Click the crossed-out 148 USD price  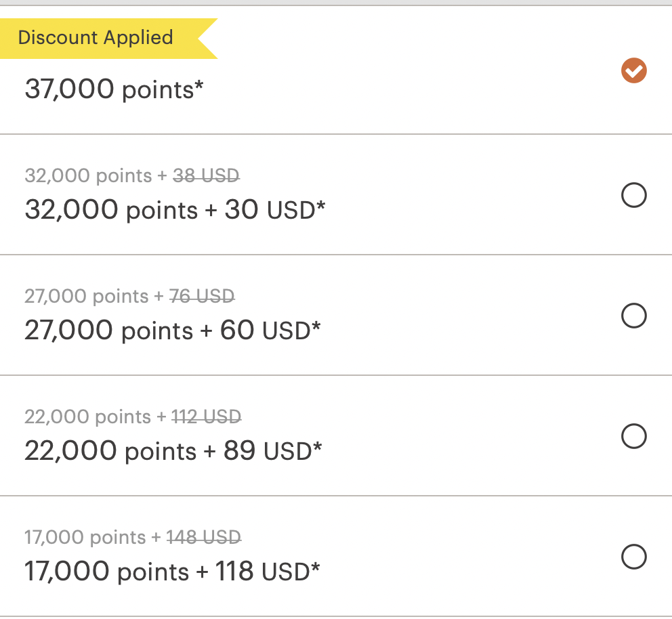coord(204,537)
